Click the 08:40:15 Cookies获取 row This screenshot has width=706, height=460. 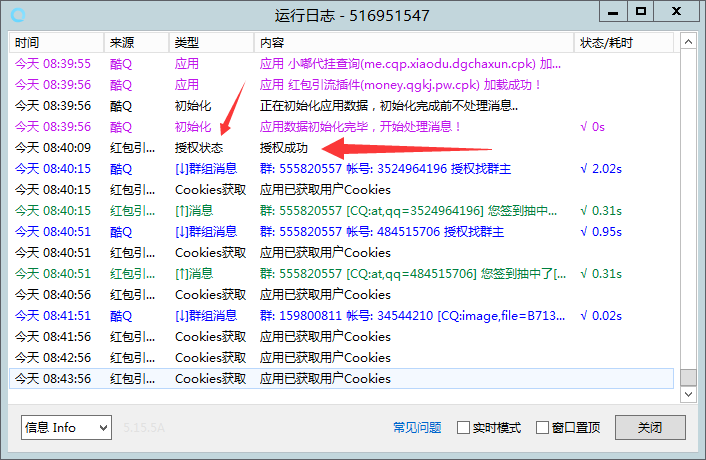341,190
